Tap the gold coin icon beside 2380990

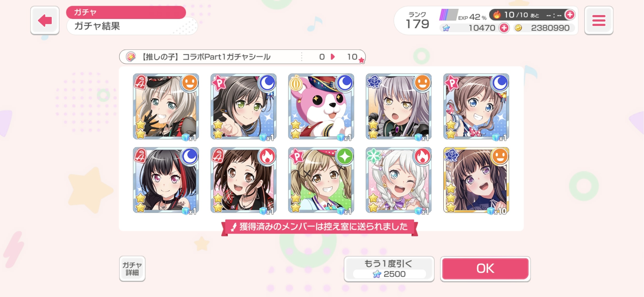tap(518, 28)
